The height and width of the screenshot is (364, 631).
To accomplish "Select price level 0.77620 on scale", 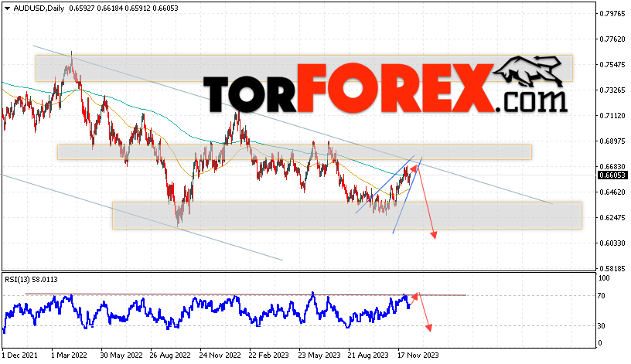I will pos(612,39).
